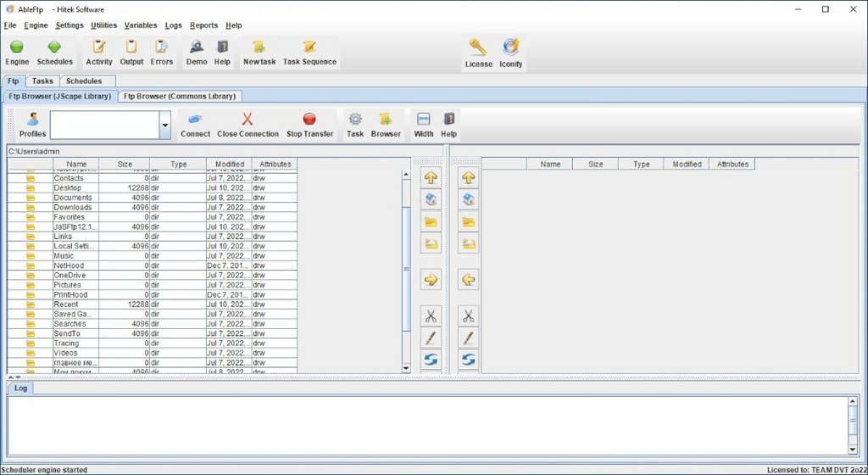Click the local file list scrollbar

[x=406, y=269]
